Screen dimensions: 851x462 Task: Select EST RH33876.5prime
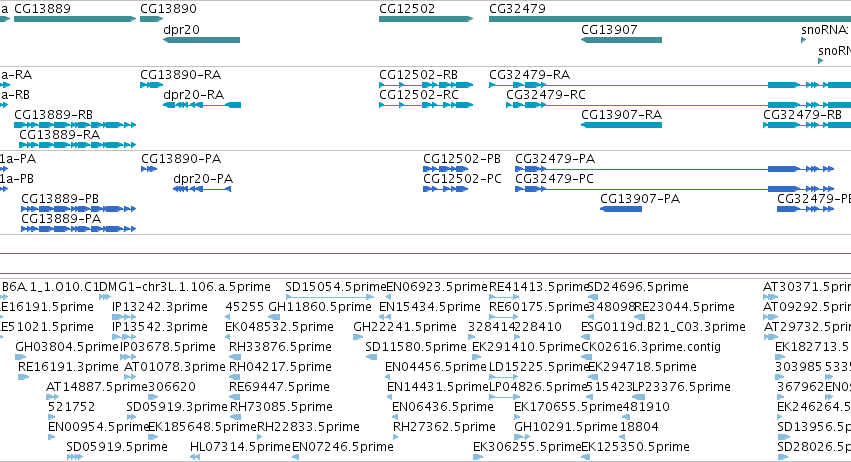pos(280,347)
